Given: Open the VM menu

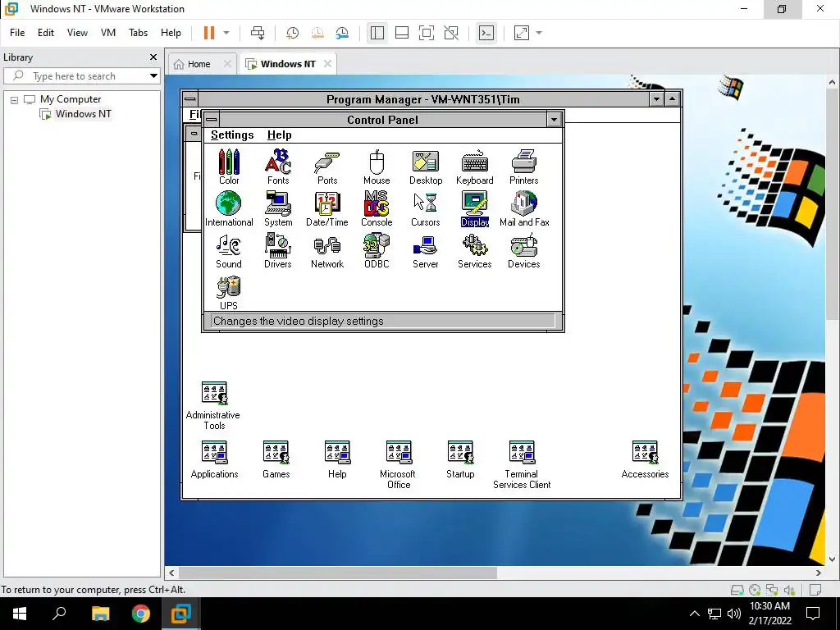Looking at the screenshot, I should coord(108,33).
